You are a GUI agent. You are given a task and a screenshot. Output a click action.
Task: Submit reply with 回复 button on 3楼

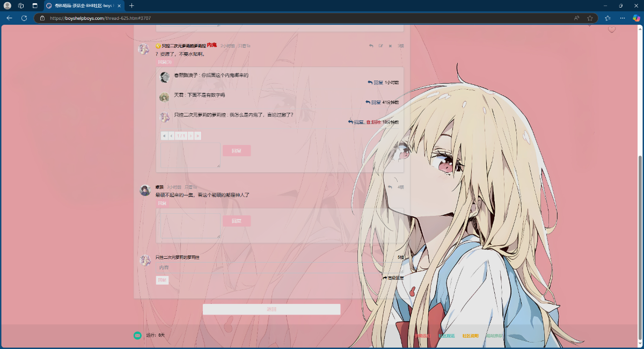[x=237, y=151]
